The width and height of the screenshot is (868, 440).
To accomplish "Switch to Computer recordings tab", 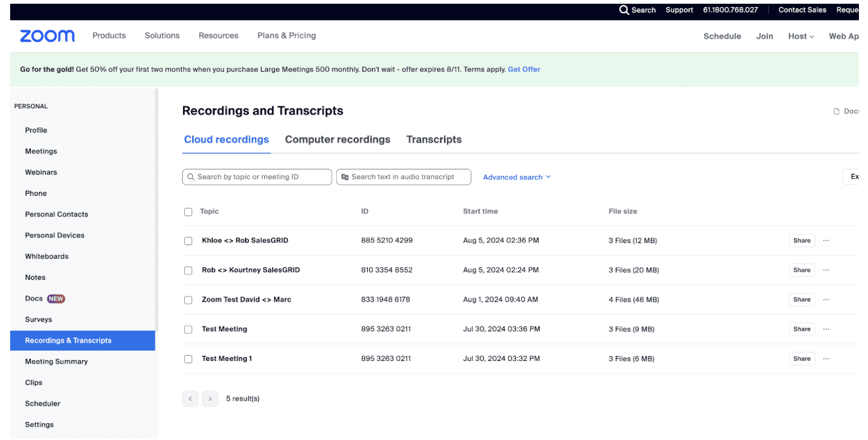I will 337,140.
